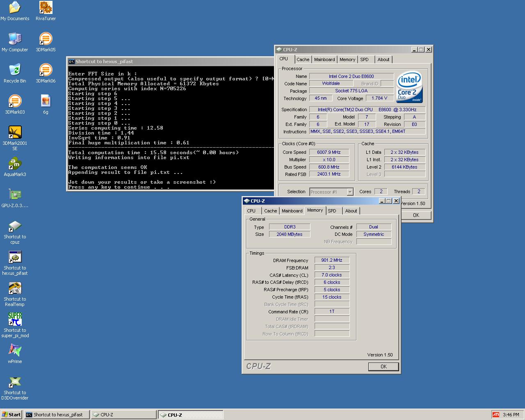This screenshot has height=420, width=525.
Task: Open the Shortcut to hexus_pifast desktop icon
Action: [x=15, y=263]
